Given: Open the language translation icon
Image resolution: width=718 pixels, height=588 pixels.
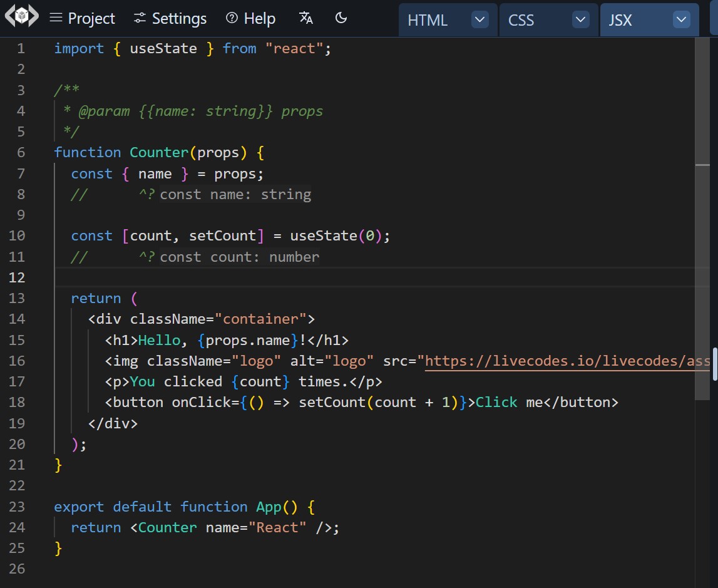Looking at the screenshot, I should [305, 19].
